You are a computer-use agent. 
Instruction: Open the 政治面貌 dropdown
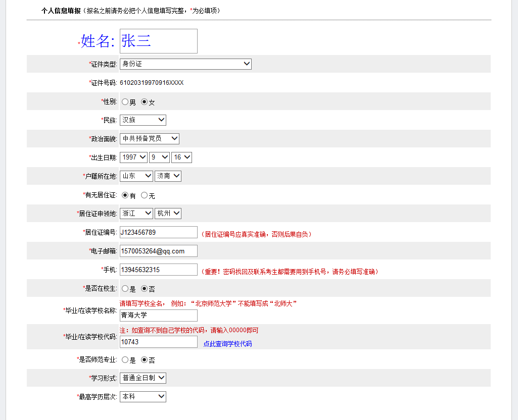tap(150, 139)
